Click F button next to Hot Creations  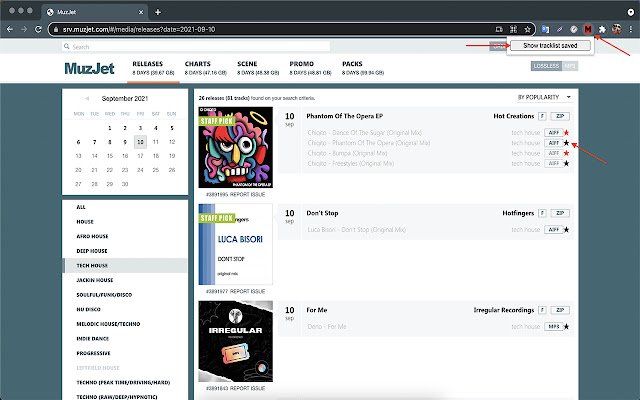(542, 116)
